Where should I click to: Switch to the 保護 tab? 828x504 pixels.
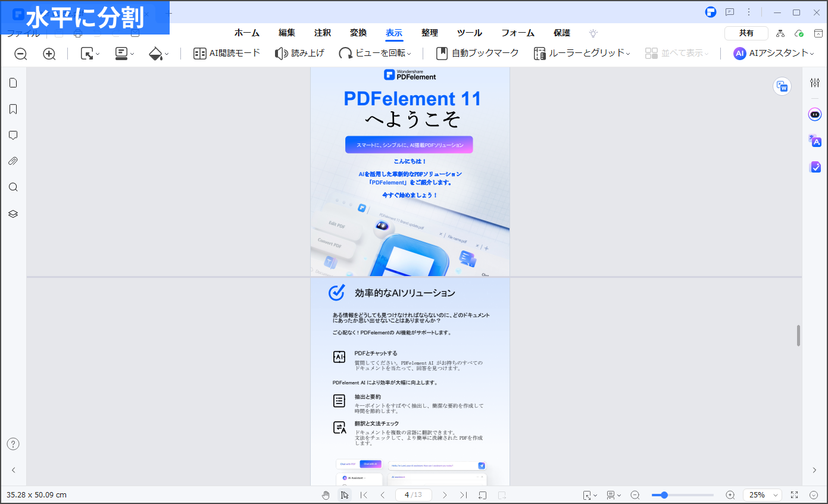562,33
